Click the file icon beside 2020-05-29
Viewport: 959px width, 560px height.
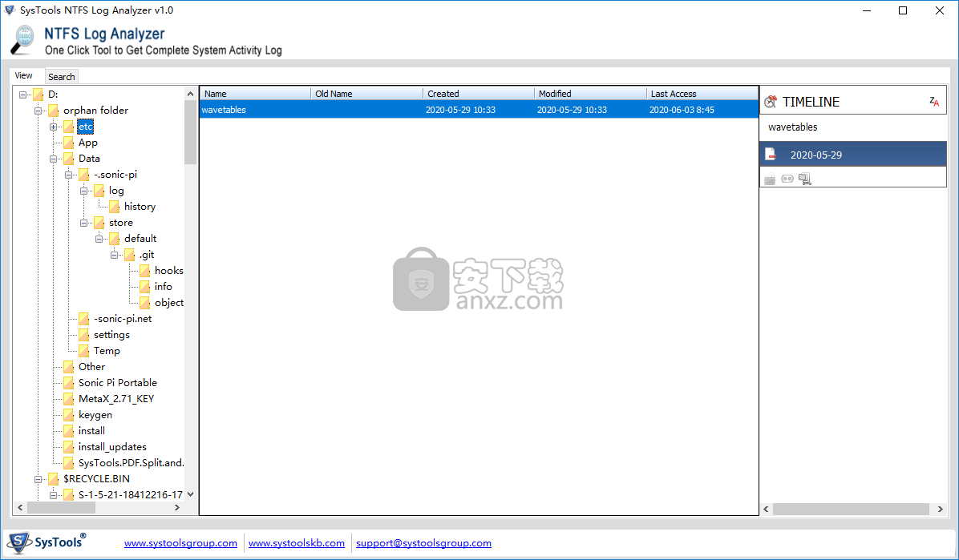click(x=771, y=154)
